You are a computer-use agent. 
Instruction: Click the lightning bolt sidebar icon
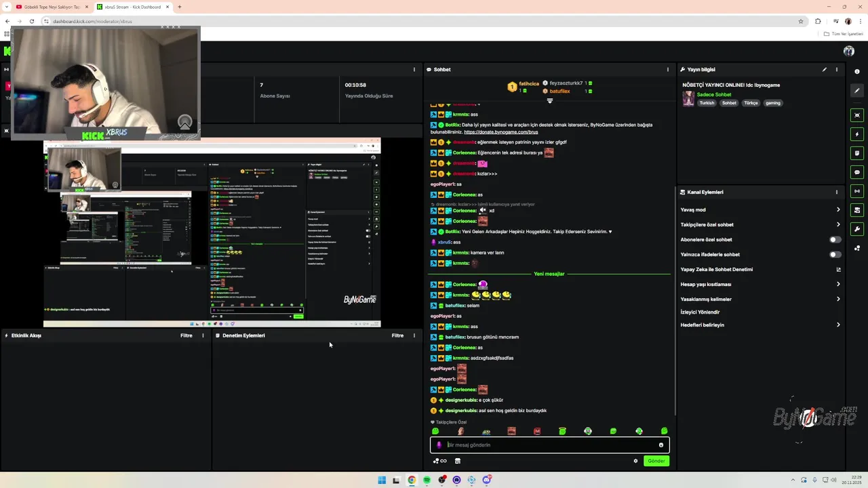[x=857, y=134]
